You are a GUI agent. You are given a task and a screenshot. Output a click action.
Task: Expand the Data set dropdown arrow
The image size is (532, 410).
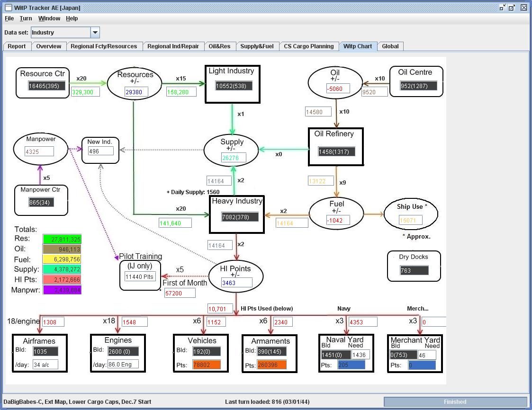pos(95,33)
